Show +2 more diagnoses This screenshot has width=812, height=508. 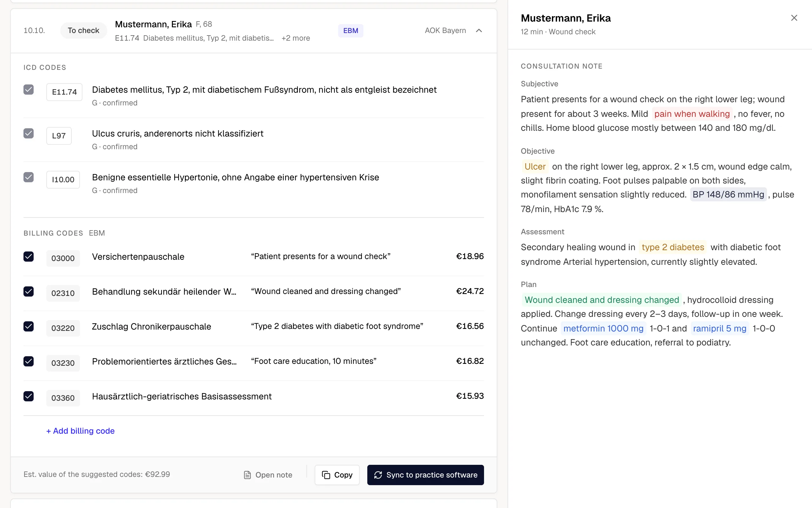296,38
